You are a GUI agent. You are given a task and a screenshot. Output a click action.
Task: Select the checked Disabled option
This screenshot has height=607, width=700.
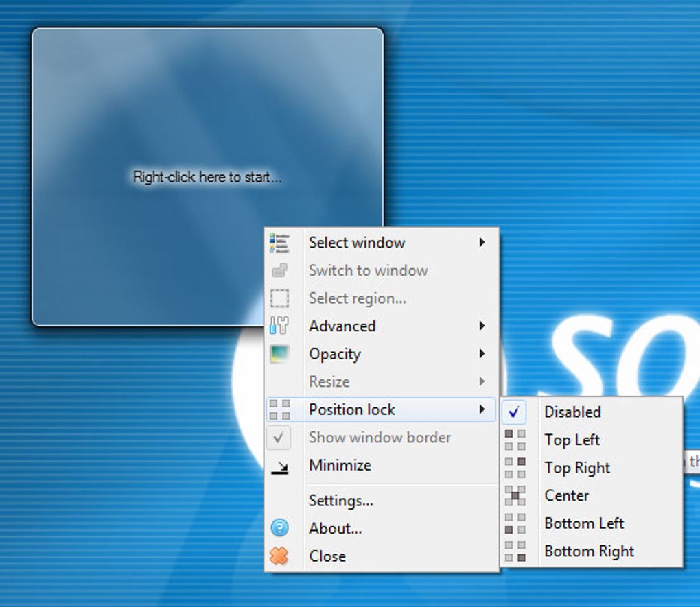572,412
